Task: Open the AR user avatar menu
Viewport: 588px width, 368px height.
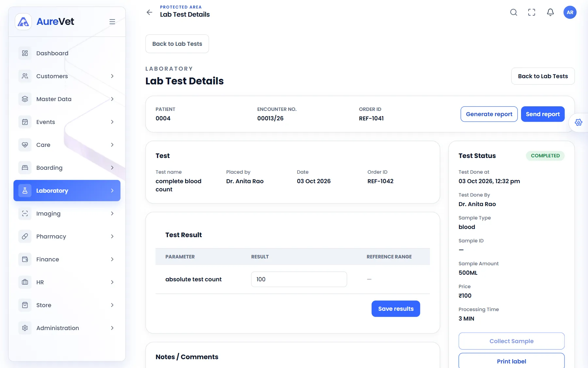Action: pyautogui.click(x=570, y=12)
